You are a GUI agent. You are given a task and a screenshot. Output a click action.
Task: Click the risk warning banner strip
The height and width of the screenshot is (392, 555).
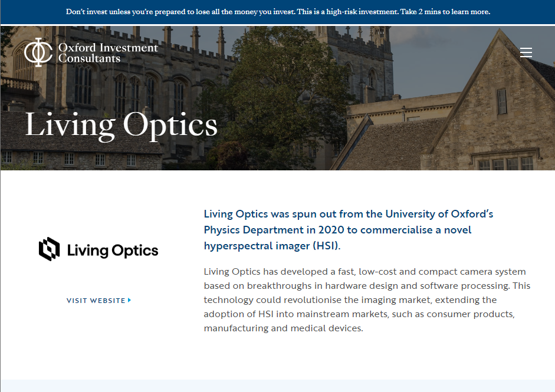[277, 11]
